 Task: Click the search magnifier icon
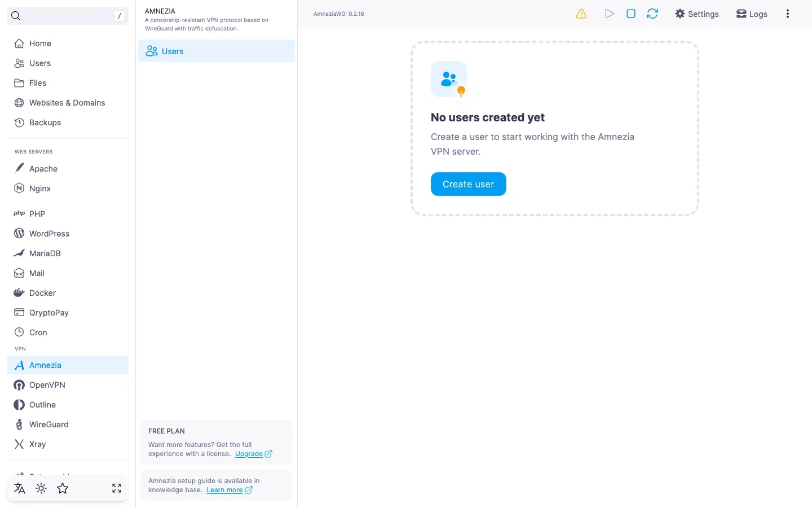(x=16, y=16)
